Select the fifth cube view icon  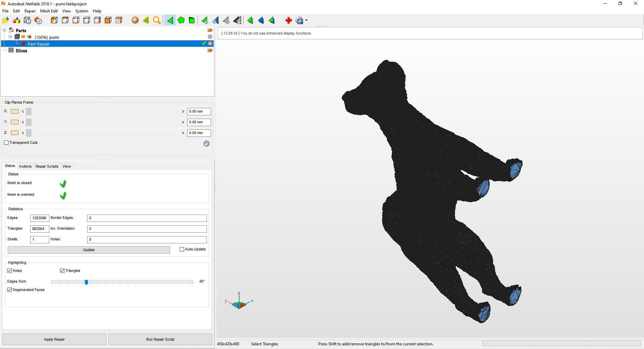coord(97,20)
